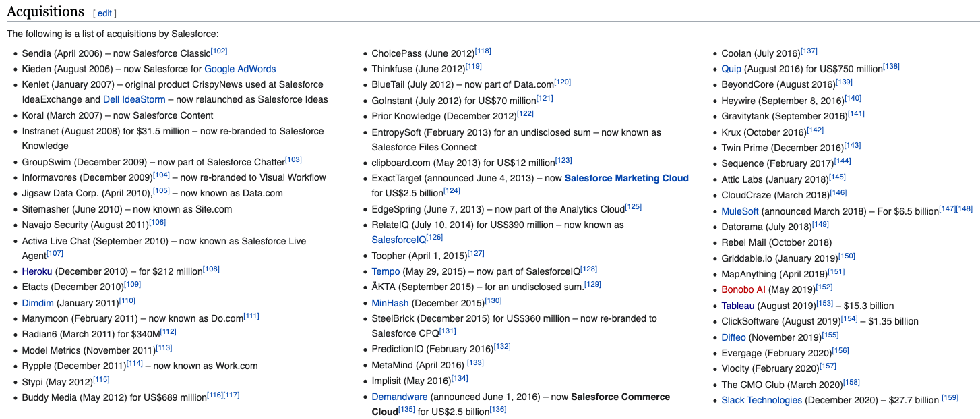
Task: Open citation [113] after Model Metrics
Action: pyautogui.click(x=164, y=347)
